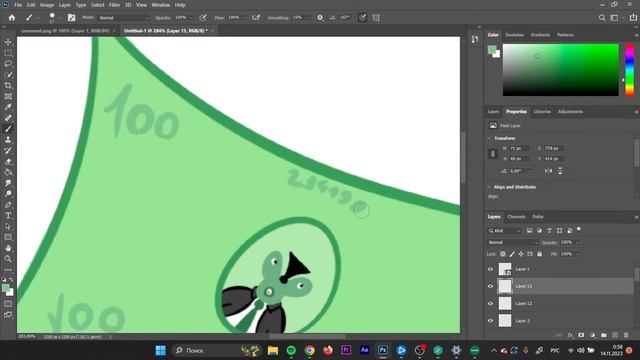Select the Crop tool

(8, 85)
